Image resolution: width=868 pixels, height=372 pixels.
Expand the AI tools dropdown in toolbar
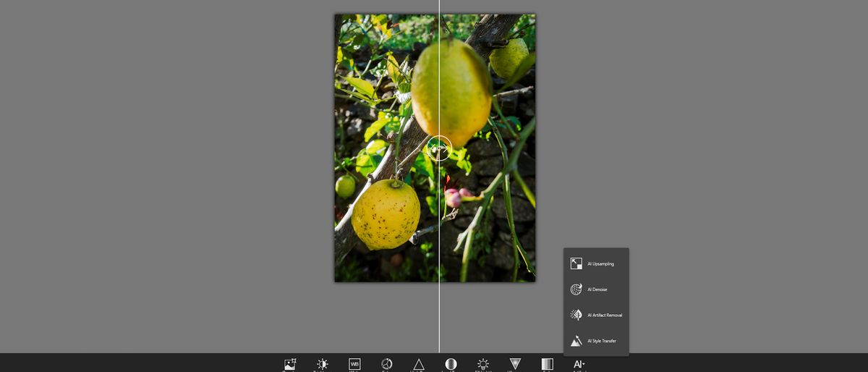click(x=579, y=364)
